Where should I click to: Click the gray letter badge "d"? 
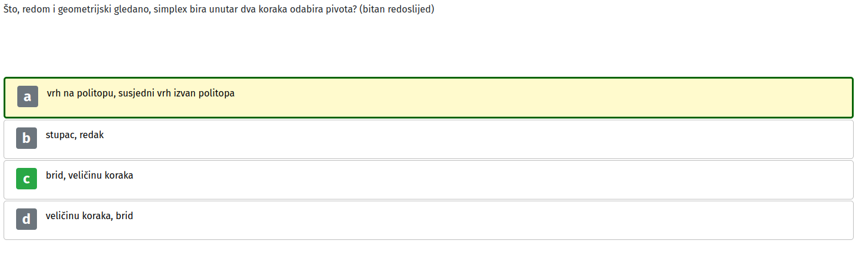(26, 219)
